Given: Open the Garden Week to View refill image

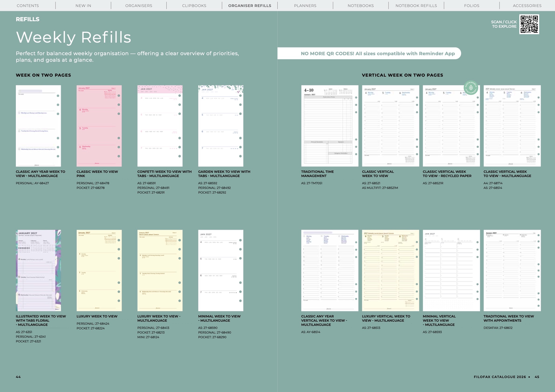Looking at the screenshot, I should (221, 126).
